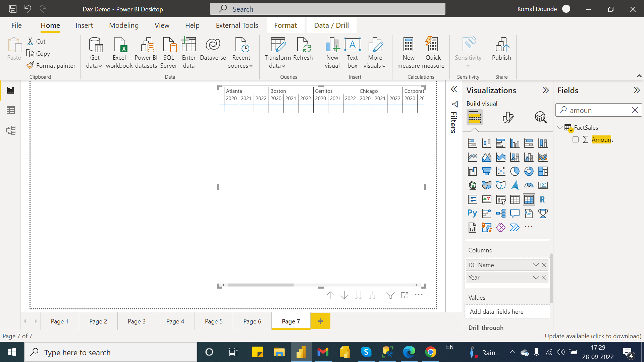Open the Format visual pane icon
The image size is (644, 362).
coord(508,117)
